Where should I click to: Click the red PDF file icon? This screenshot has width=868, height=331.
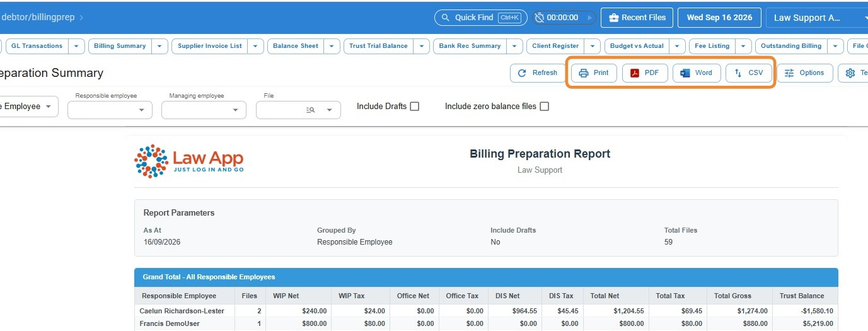click(x=635, y=73)
